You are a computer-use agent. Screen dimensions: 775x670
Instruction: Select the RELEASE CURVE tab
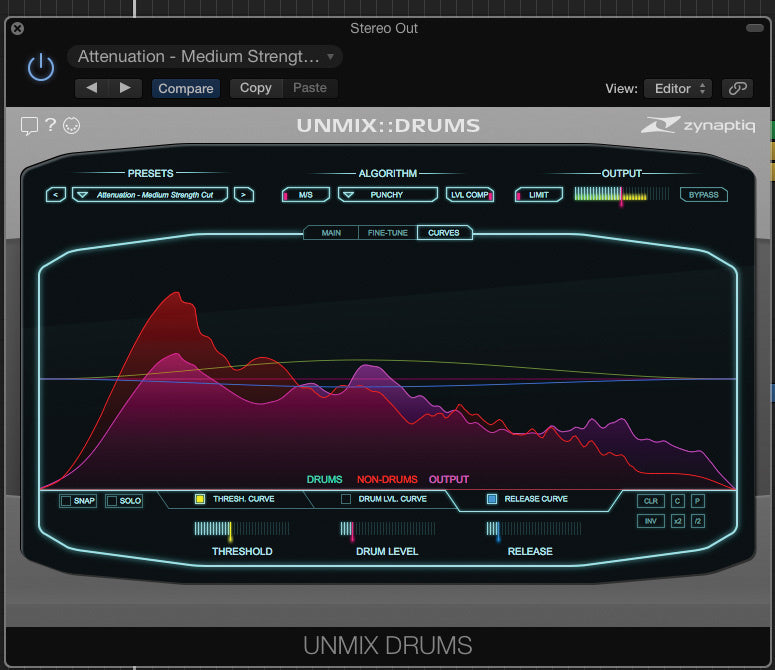coord(534,500)
